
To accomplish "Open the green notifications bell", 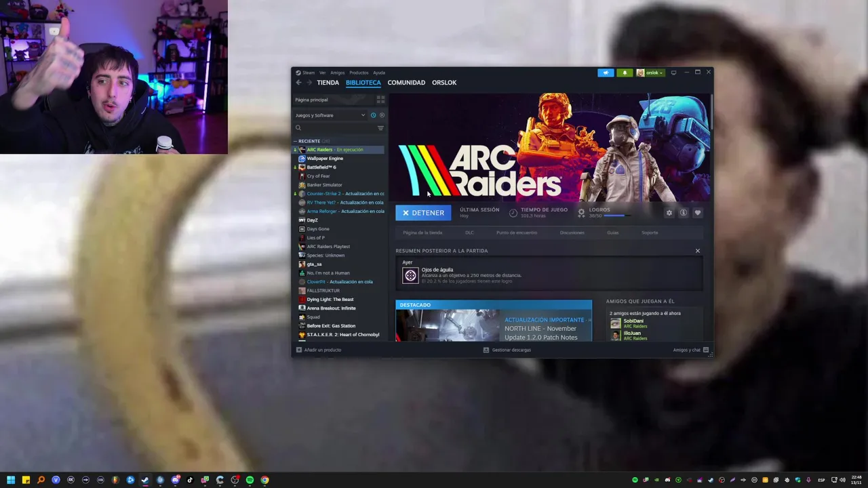I will [625, 73].
